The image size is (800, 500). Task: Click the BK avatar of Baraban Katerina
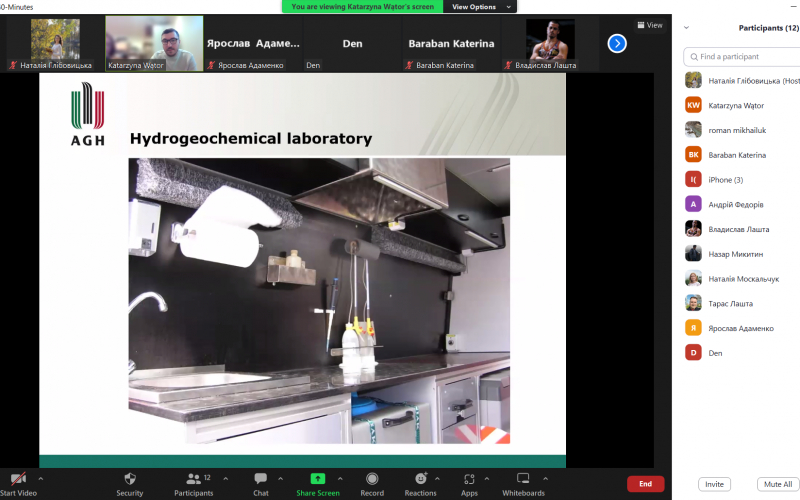(x=693, y=155)
